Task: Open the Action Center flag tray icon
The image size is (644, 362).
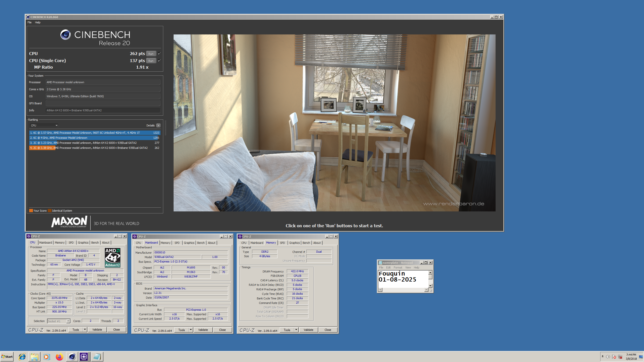Action: 614,357
